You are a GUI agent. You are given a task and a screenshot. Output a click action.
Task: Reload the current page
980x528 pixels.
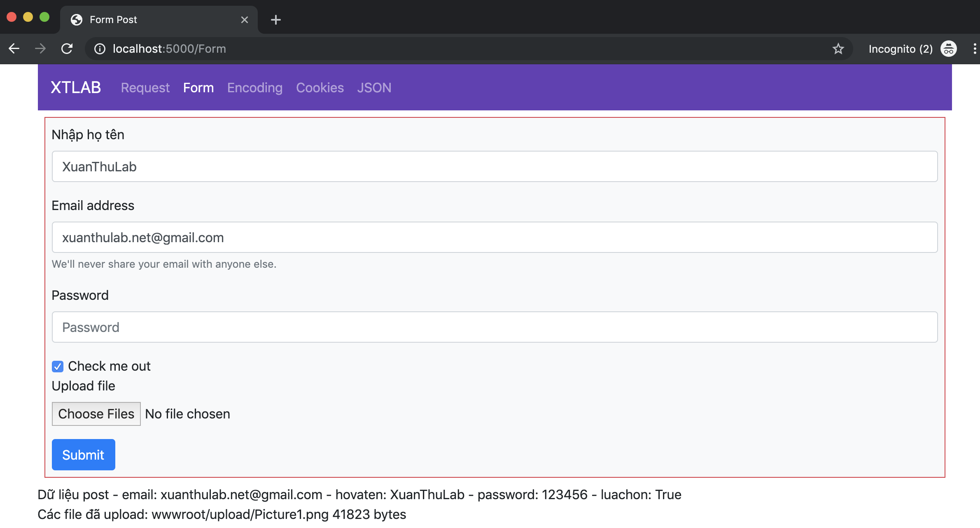point(67,49)
